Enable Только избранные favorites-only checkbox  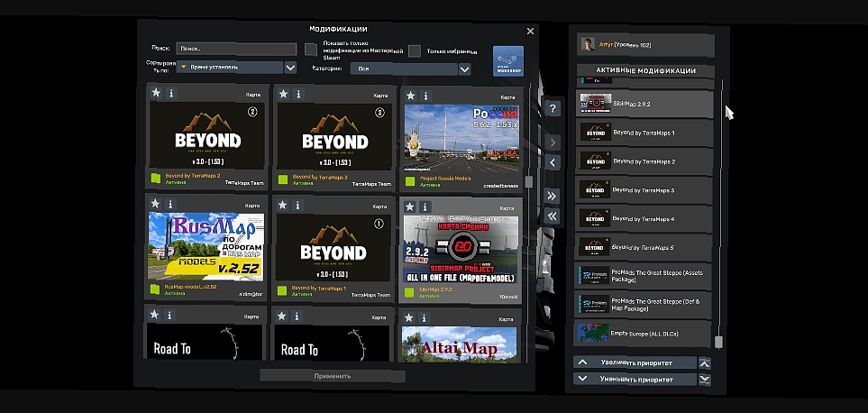[x=415, y=50]
